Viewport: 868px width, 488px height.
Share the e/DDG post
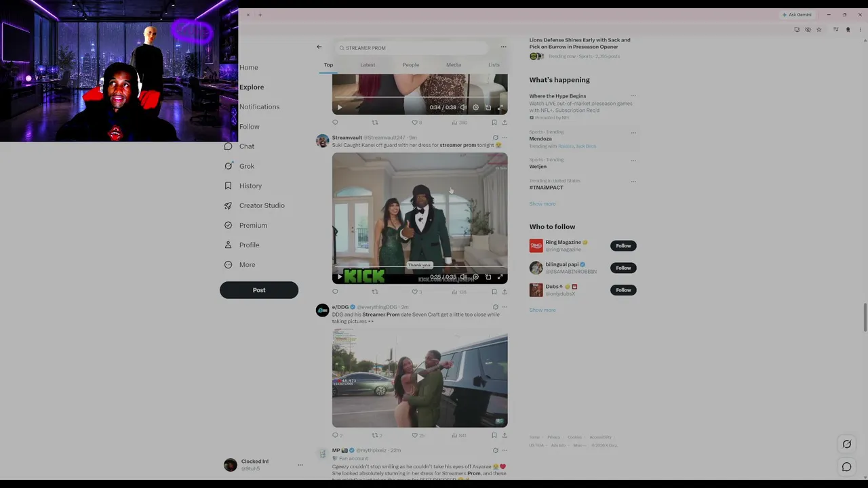(x=504, y=435)
